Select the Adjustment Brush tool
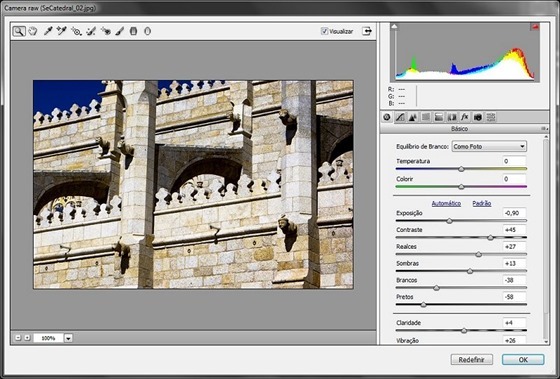Screen dimensions: 560x379 pyautogui.click(x=120, y=31)
